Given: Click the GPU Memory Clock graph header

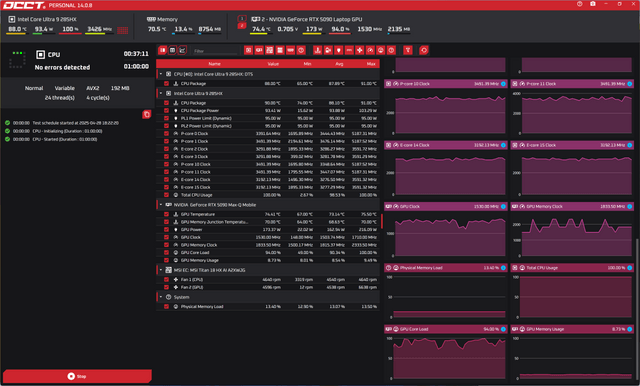Looking at the screenshot, I should 571,206.
